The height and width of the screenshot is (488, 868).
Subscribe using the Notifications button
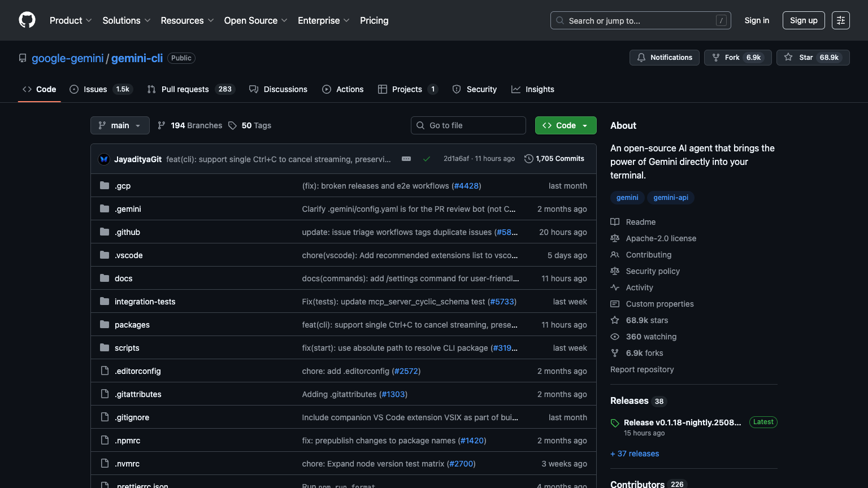click(x=665, y=57)
